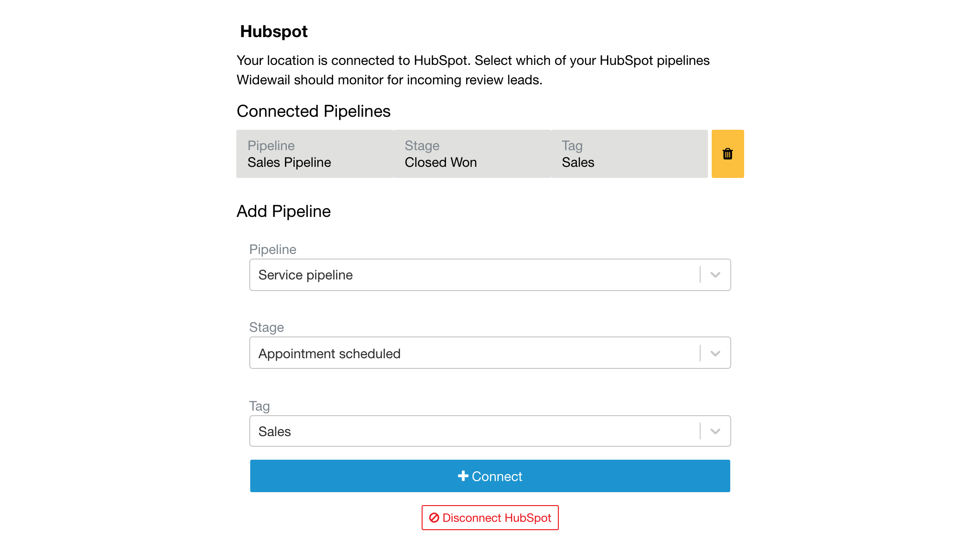The width and height of the screenshot is (980, 551).
Task: Click the Stage label above the second dropdown
Action: coord(266,327)
